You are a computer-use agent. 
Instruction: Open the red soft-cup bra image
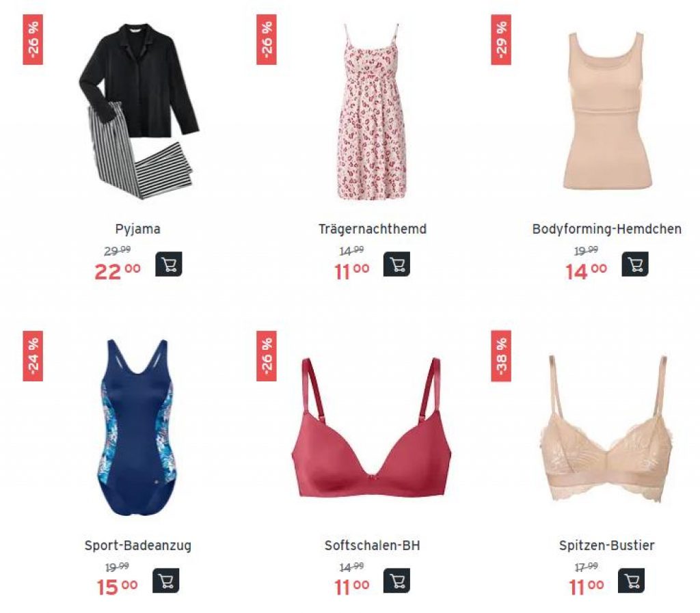(371, 427)
